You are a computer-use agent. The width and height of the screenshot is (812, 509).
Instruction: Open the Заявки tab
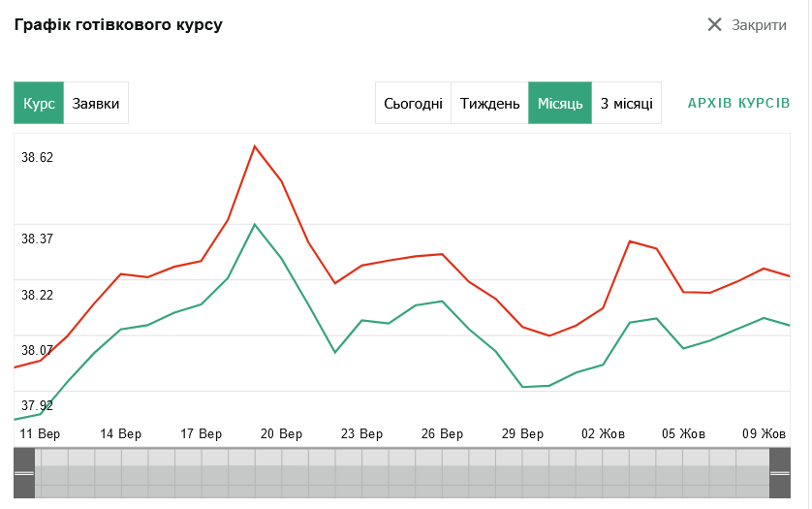(96, 103)
